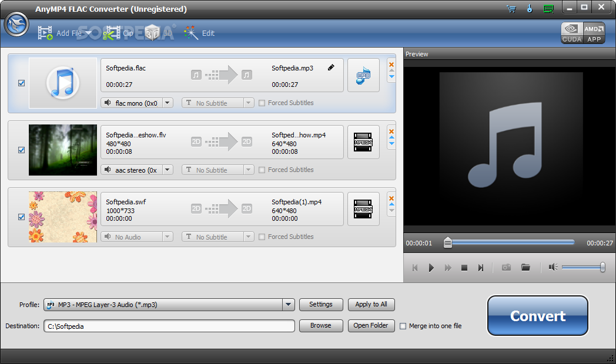616x364 pixels.
Task: Move Softpedia...eshow.flv up in list
Action: [x=391, y=137]
